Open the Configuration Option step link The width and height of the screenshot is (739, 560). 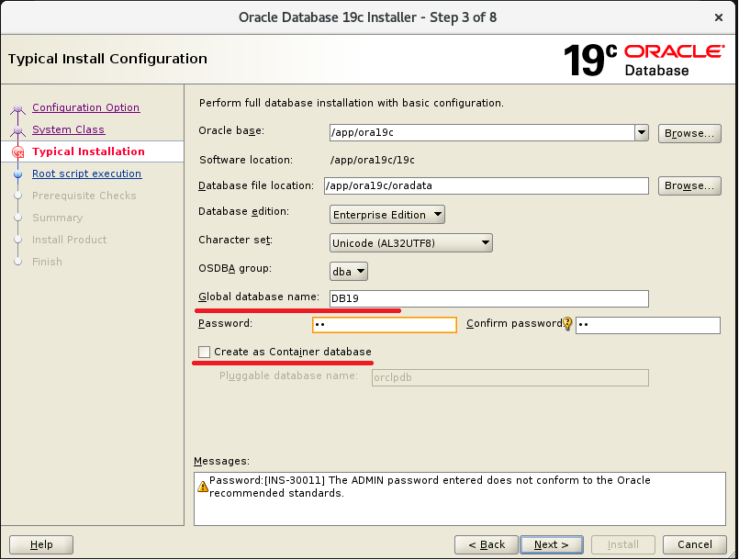(x=85, y=107)
